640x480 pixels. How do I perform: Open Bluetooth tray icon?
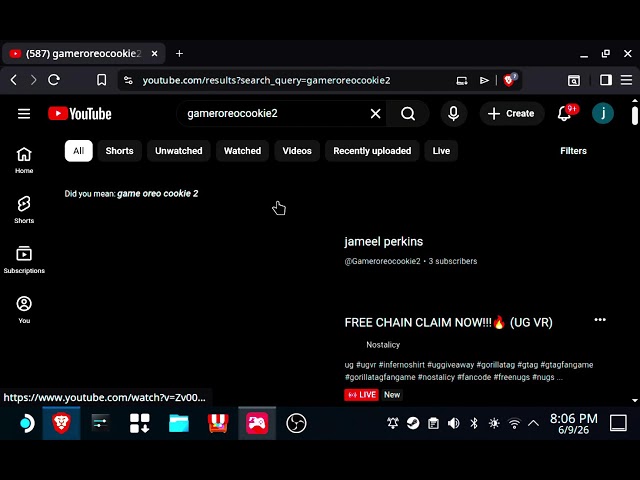coord(474,423)
